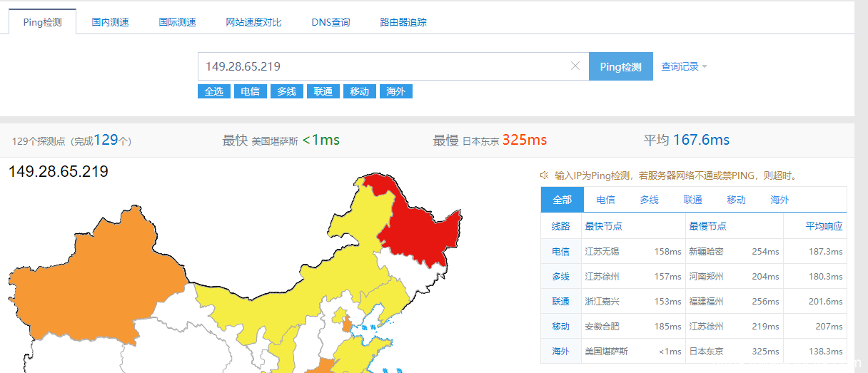Switch results table to 移动 tab
Image resolution: width=868 pixels, height=373 pixels.
[736, 200]
